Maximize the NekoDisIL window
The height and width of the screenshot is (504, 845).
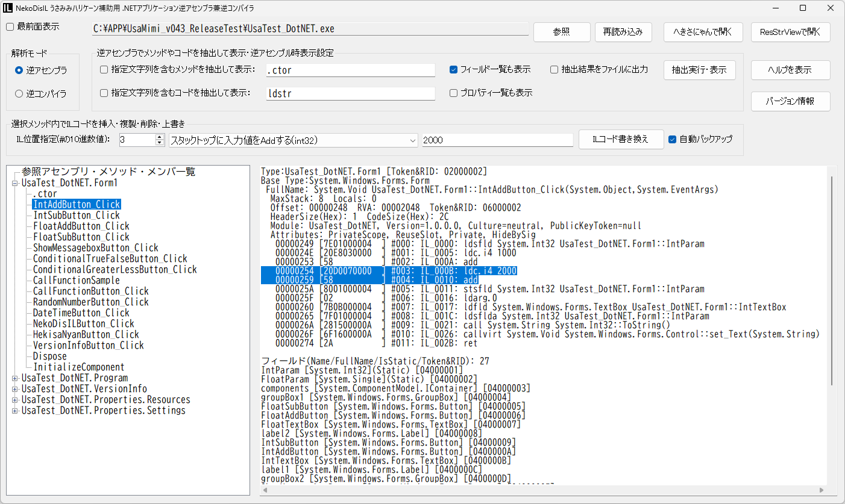coord(803,8)
